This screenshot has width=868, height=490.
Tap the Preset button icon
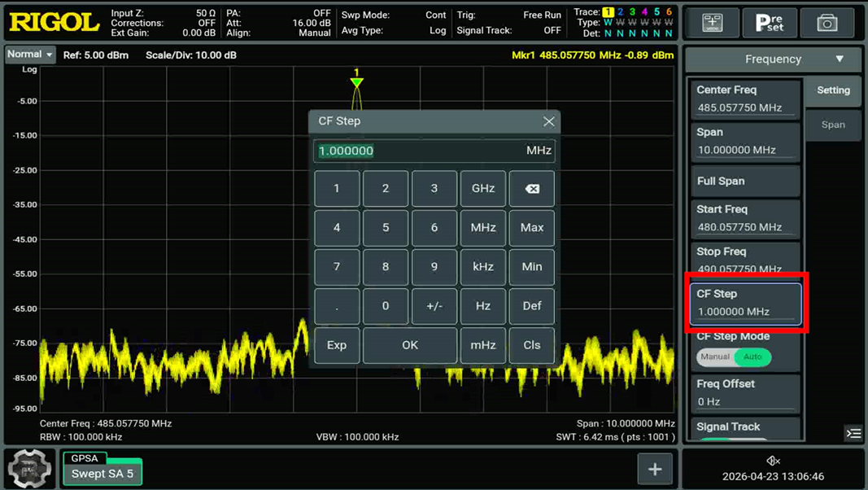(x=770, y=23)
